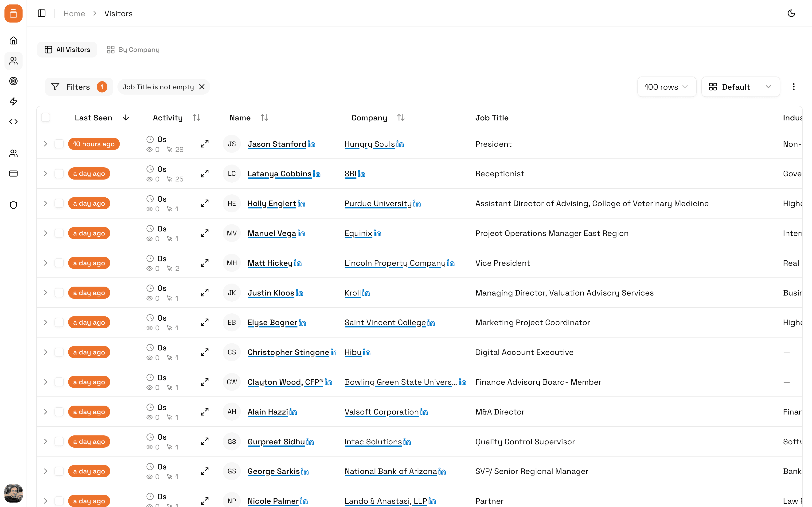Open the 100 rows dropdown
The image size is (812, 507).
click(666, 87)
